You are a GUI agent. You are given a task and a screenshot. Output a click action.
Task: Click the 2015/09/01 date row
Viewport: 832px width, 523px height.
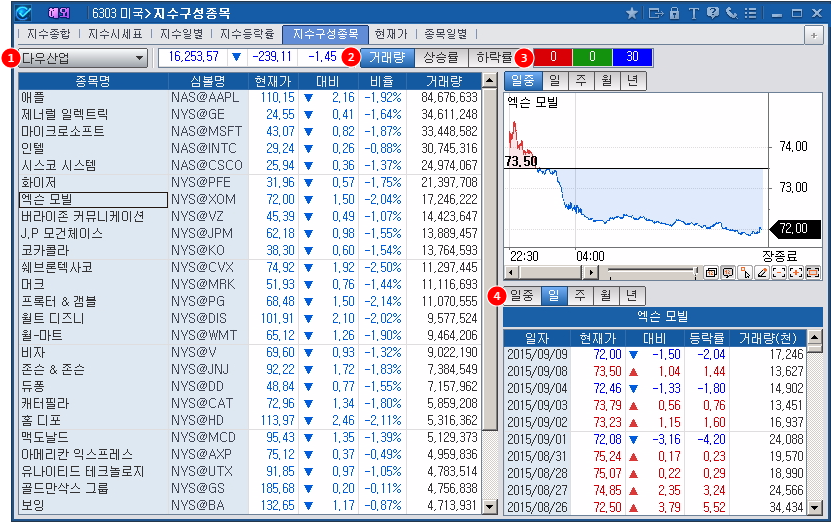[655, 440]
